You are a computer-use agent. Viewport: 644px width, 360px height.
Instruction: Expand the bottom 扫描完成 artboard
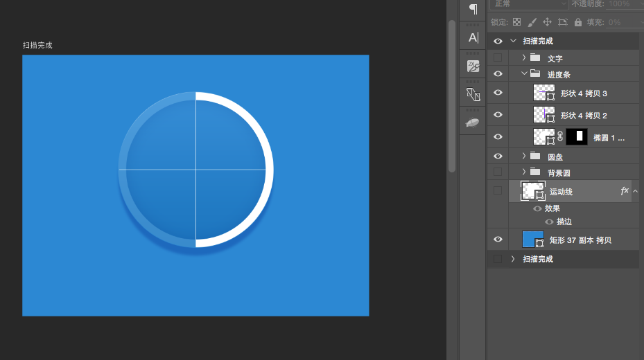(512, 259)
